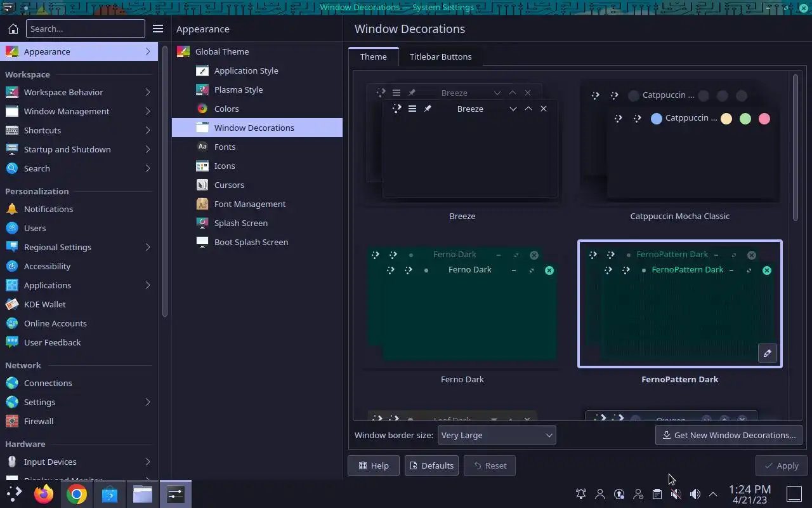Screen dimensions: 812x508
Task: Click the Cursors icon
Action: pos(202,185)
